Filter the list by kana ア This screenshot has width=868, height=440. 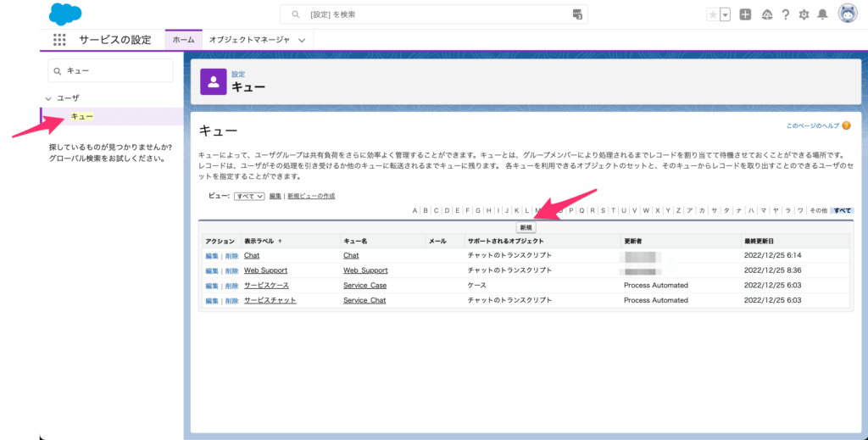pos(690,211)
